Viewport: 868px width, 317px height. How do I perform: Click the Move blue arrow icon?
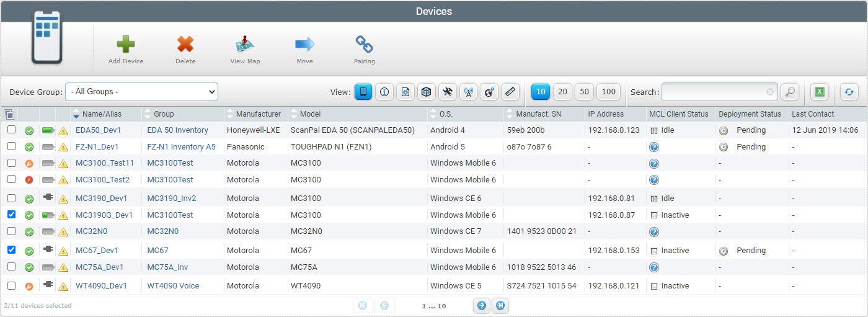(304, 43)
